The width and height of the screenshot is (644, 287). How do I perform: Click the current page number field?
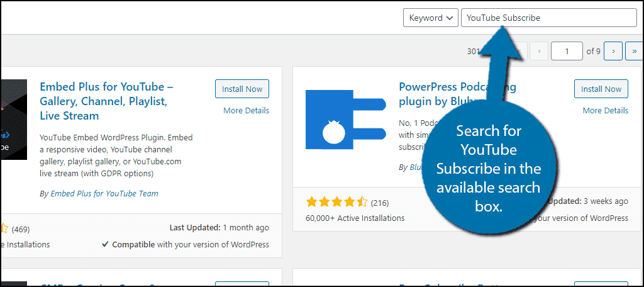(567, 52)
